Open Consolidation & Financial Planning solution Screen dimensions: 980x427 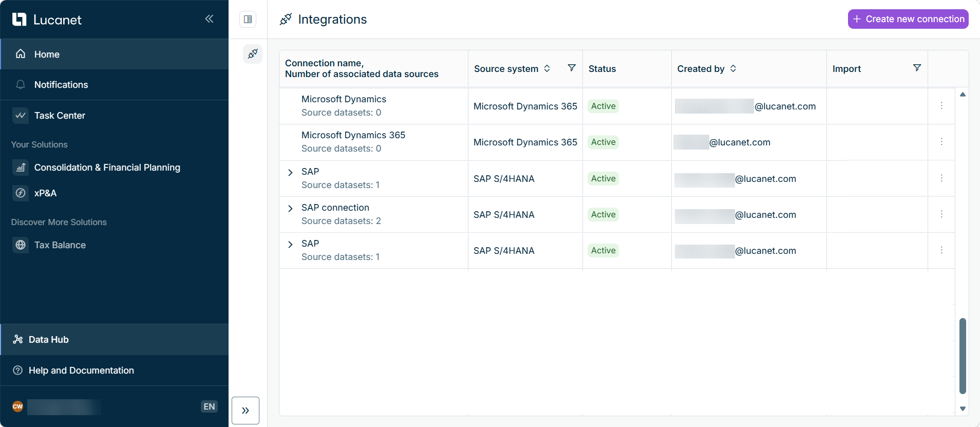click(x=115, y=168)
